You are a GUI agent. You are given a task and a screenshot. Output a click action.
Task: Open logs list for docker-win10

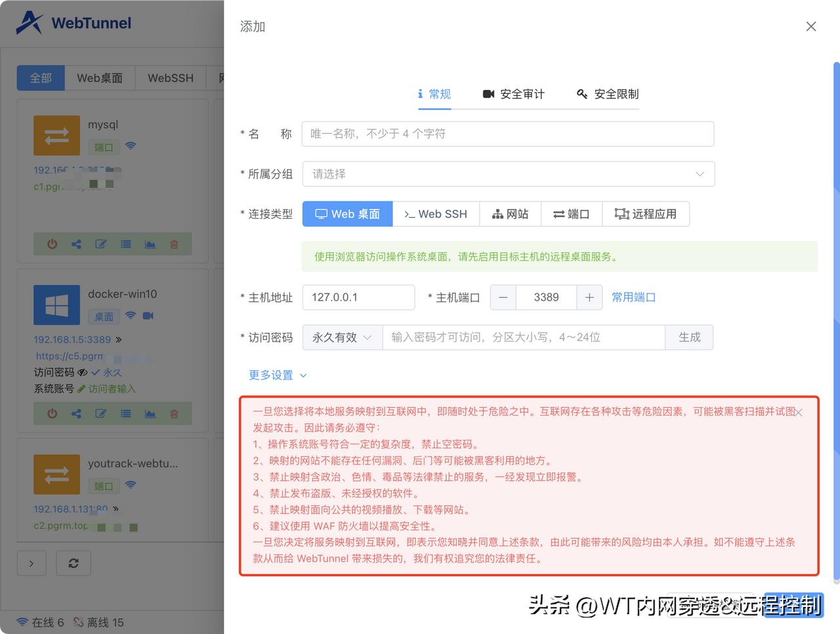pos(126,413)
